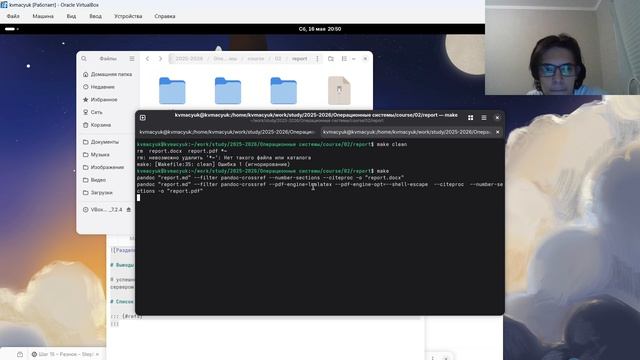Image resolution: width=640 pixels, height=360 pixels.
Task: Select the beige document file icon
Action: pyautogui.click(x=339, y=91)
